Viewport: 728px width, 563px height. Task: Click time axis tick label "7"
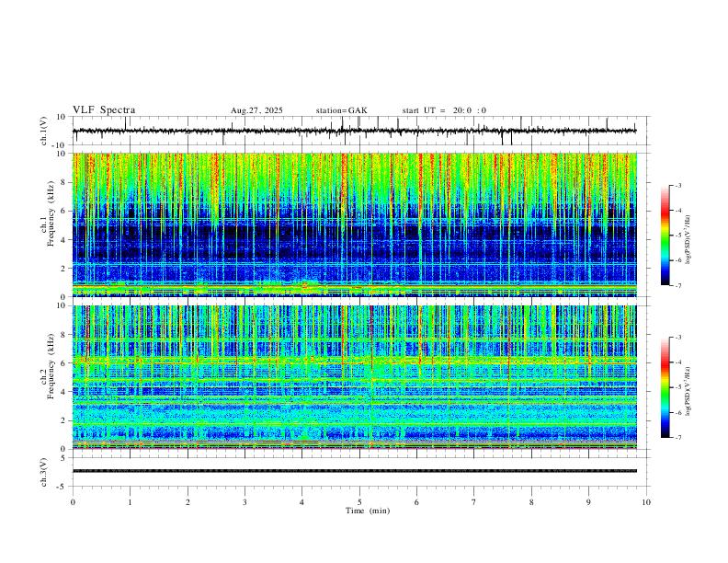click(474, 502)
